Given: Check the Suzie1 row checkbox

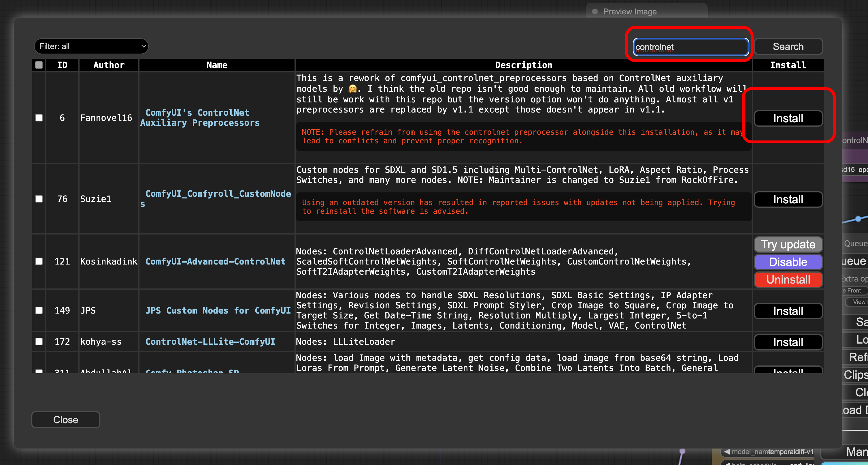Looking at the screenshot, I should click(39, 199).
